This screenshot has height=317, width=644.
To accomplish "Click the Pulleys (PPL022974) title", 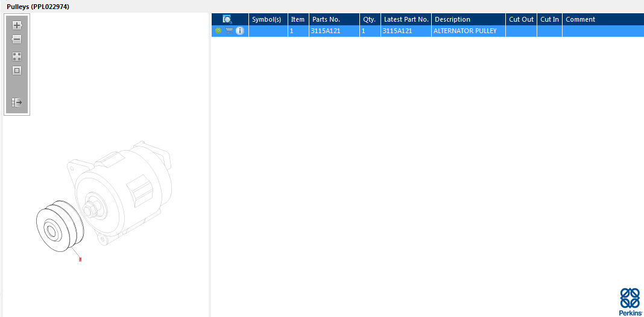I will pyautogui.click(x=38, y=7).
